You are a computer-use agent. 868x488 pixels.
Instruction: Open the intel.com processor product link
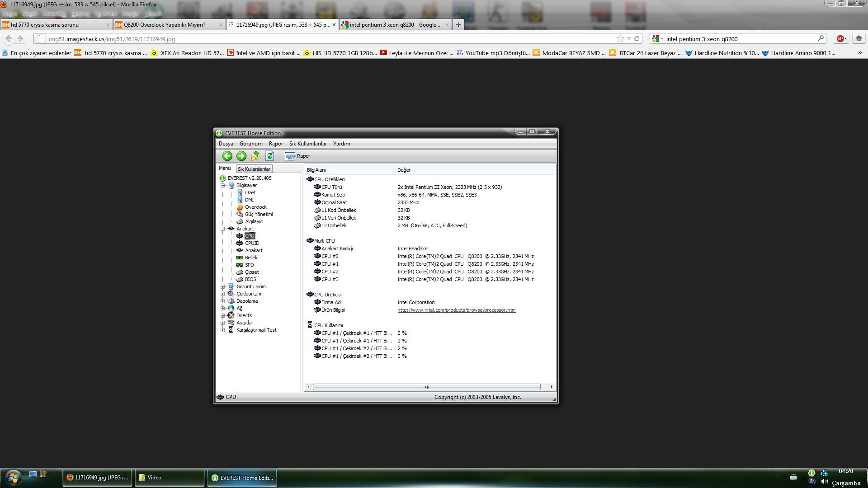tap(457, 310)
